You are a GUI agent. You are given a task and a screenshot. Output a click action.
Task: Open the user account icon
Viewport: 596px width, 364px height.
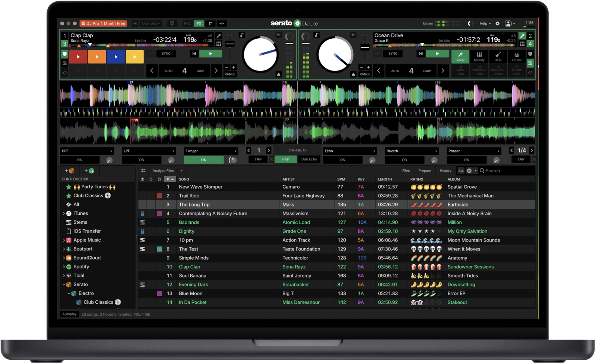pyautogui.click(x=508, y=23)
